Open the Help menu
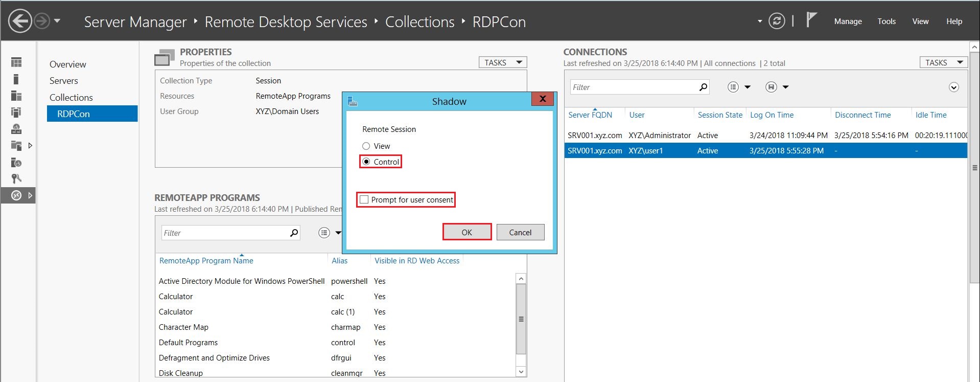 click(954, 21)
